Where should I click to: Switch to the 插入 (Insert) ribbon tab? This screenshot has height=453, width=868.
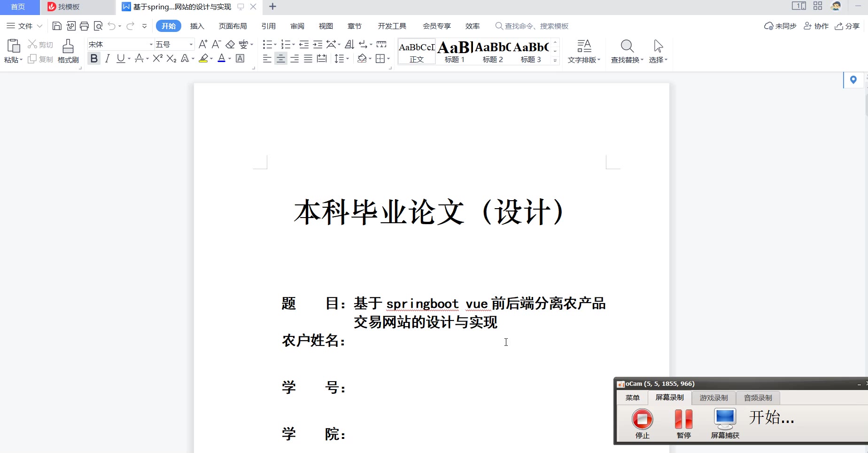pyautogui.click(x=197, y=26)
